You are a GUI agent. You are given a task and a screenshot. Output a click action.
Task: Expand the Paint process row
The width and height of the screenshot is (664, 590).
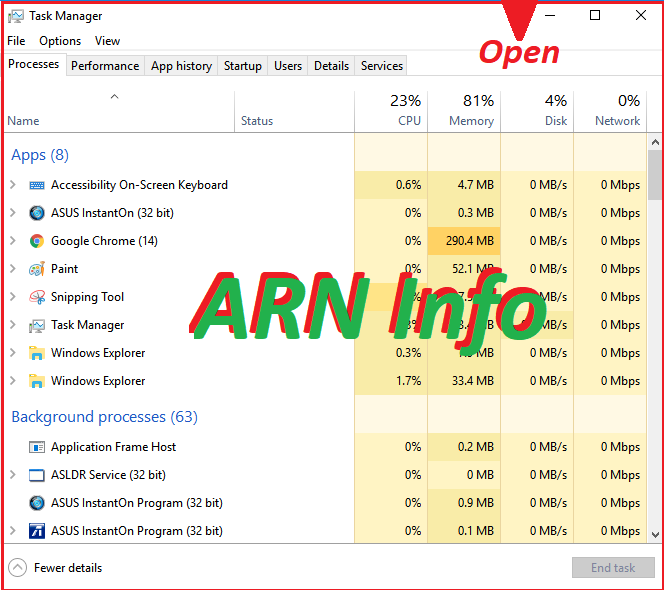coord(13,269)
